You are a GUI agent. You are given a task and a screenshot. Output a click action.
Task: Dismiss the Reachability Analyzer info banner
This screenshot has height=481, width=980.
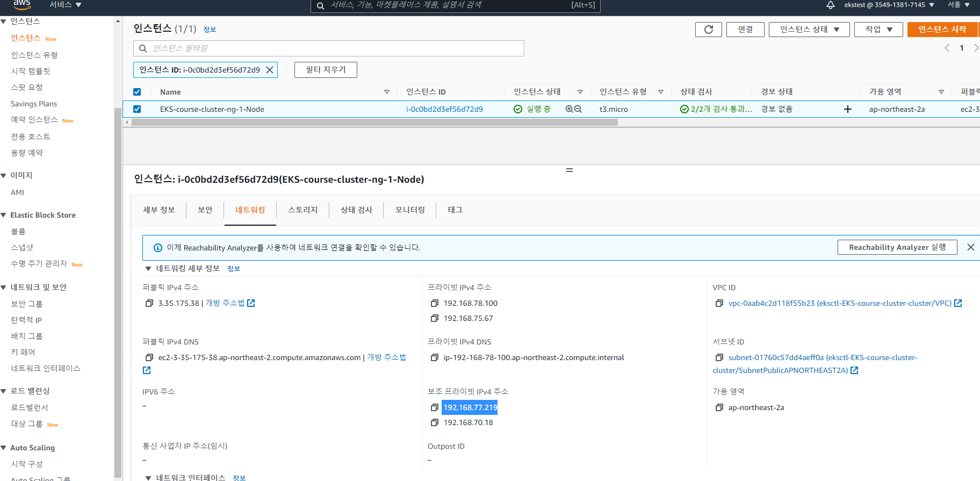pyautogui.click(x=971, y=247)
